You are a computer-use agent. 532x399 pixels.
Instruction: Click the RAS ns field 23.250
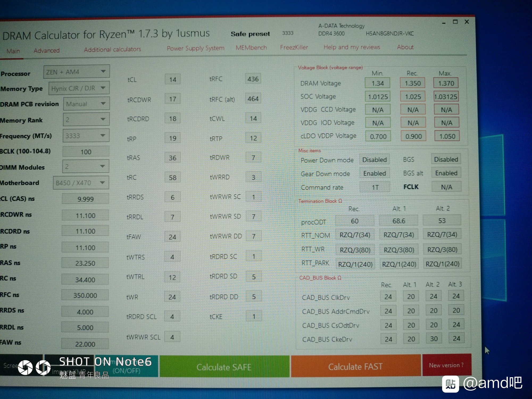coord(85,263)
